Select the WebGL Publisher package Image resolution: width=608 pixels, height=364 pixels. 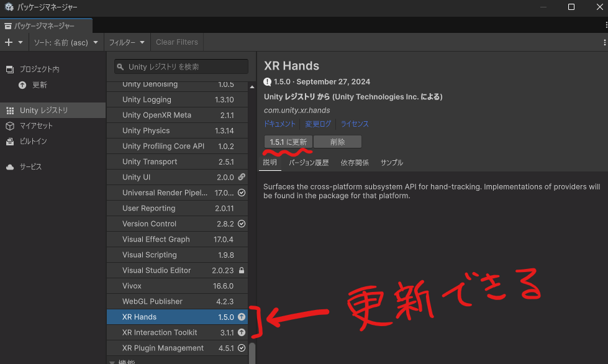[x=177, y=301]
